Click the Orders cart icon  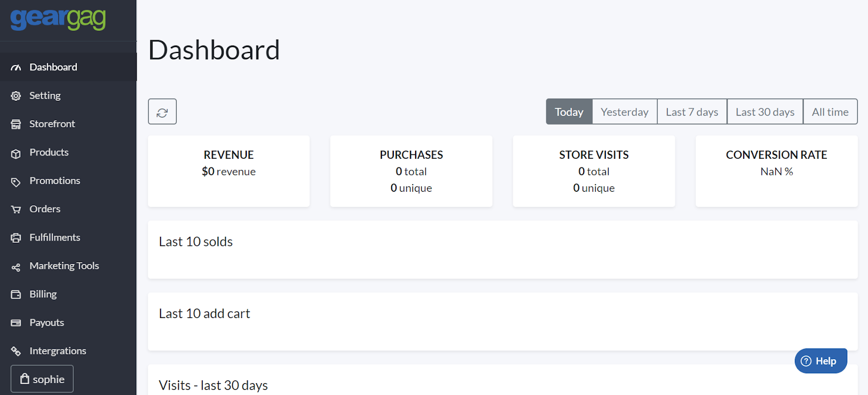pyautogui.click(x=16, y=210)
